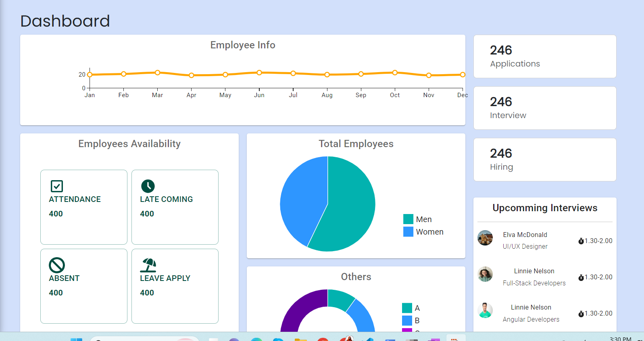Open the Late Coming card
The height and width of the screenshot is (341, 644).
(175, 207)
